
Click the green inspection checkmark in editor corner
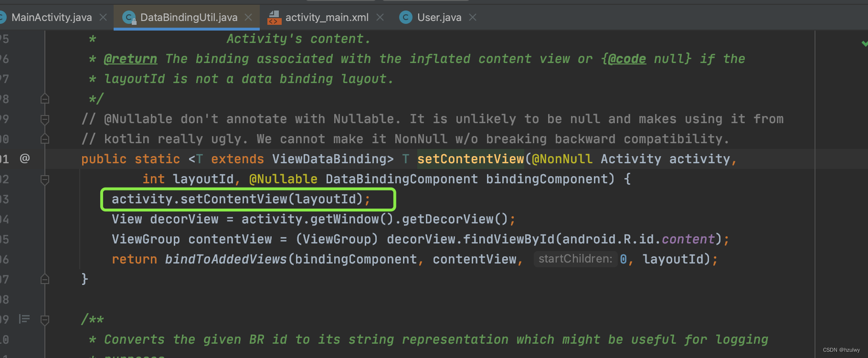point(864,43)
